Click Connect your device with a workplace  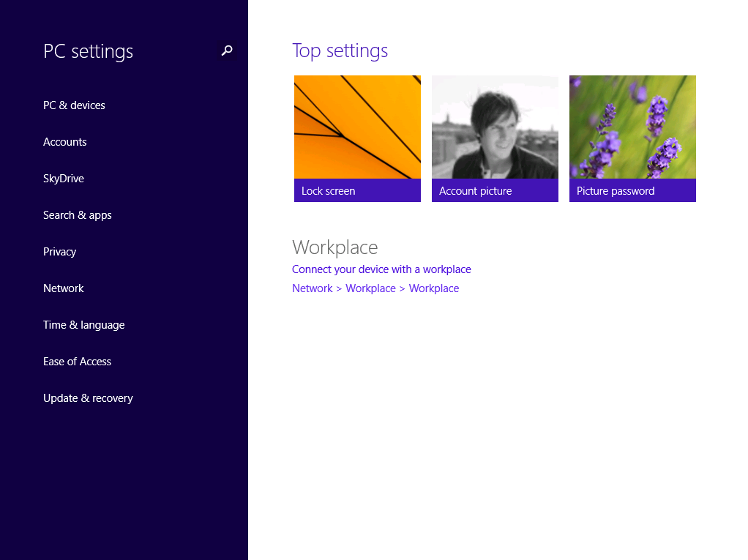(381, 269)
